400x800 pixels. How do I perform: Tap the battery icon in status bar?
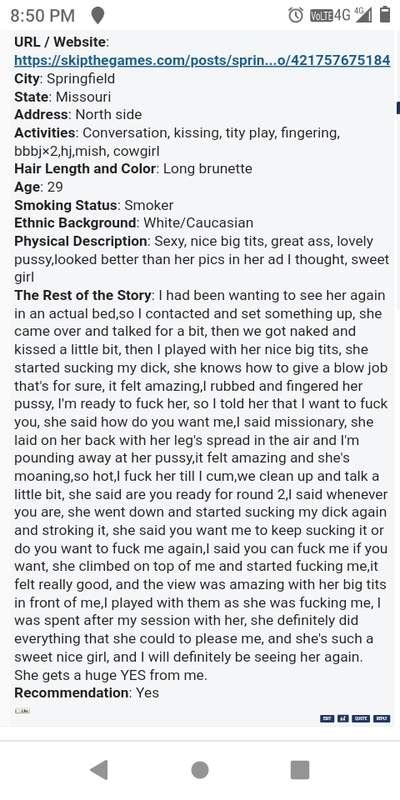(x=385, y=15)
